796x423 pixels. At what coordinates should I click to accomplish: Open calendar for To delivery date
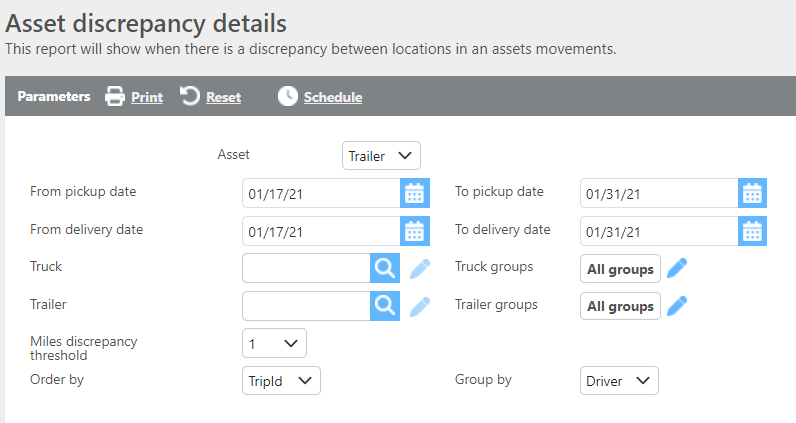(752, 231)
